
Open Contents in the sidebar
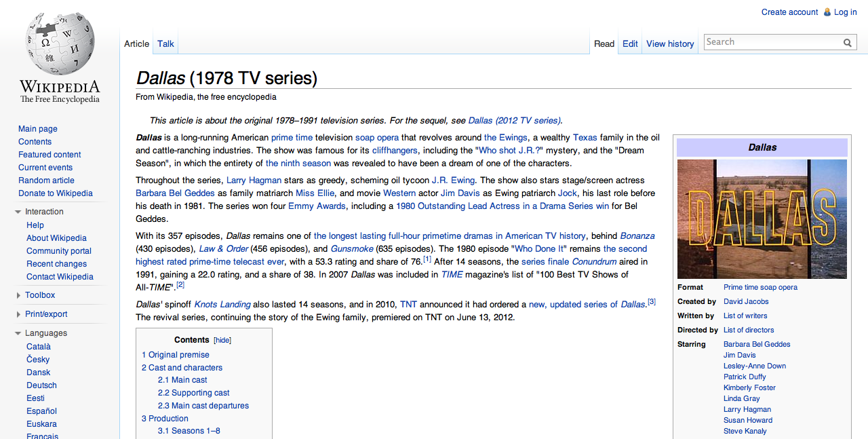coord(35,142)
